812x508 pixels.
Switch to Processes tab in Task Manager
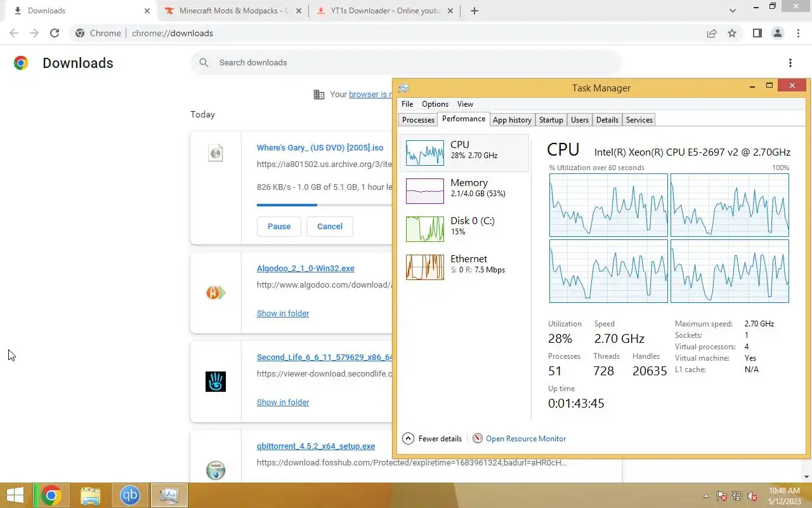click(x=418, y=120)
